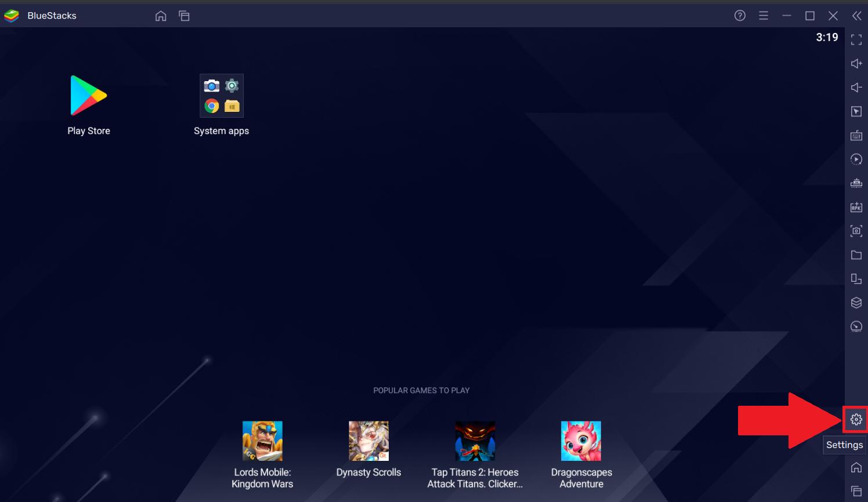The height and width of the screenshot is (502, 868).
Task: Click the Install APK icon
Action: pos(856,207)
